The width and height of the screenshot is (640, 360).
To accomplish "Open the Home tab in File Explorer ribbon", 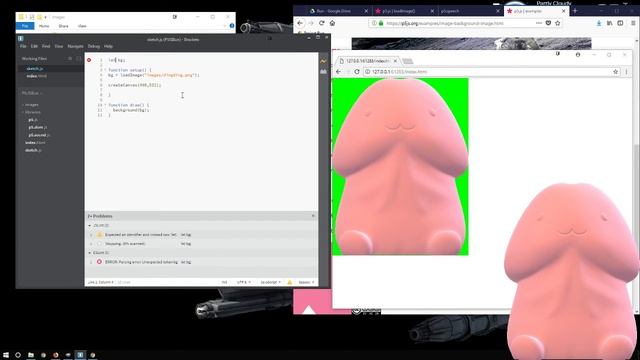I will tap(44, 26).
